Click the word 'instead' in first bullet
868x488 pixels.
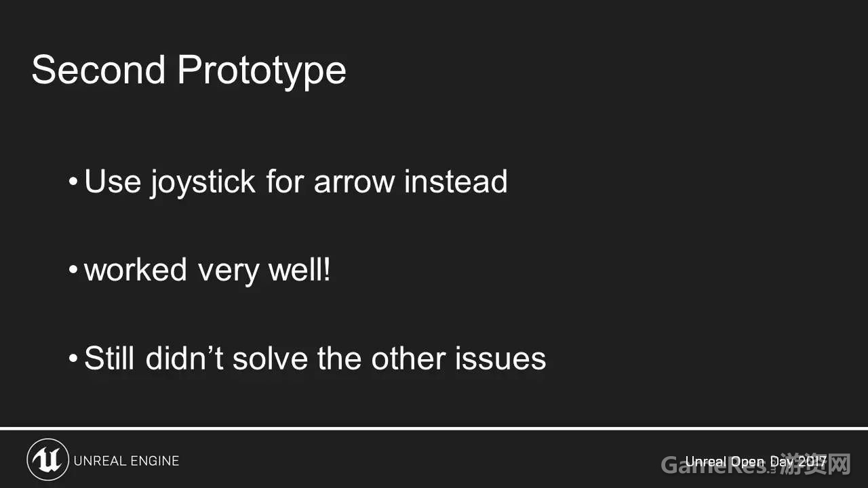[456, 182]
